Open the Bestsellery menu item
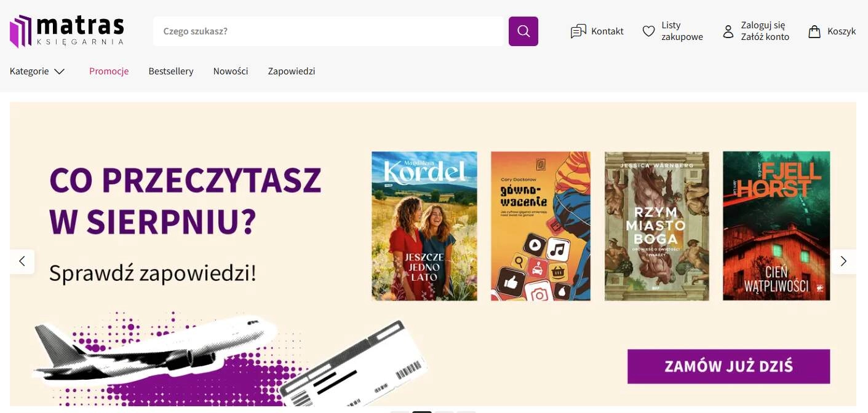Screen dimensions: 868x413 coord(171,71)
